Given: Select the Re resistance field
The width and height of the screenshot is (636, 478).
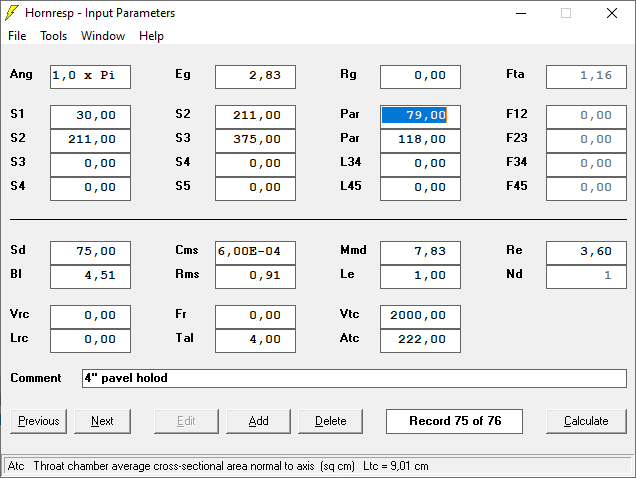Looking at the screenshot, I should click(x=586, y=252).
